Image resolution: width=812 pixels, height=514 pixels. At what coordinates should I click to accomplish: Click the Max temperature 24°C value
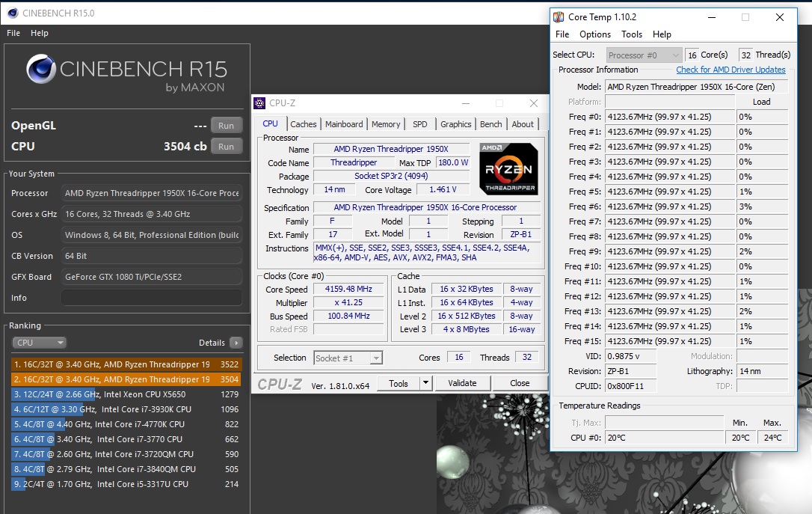pyautogui.click(x=772, y=438)
